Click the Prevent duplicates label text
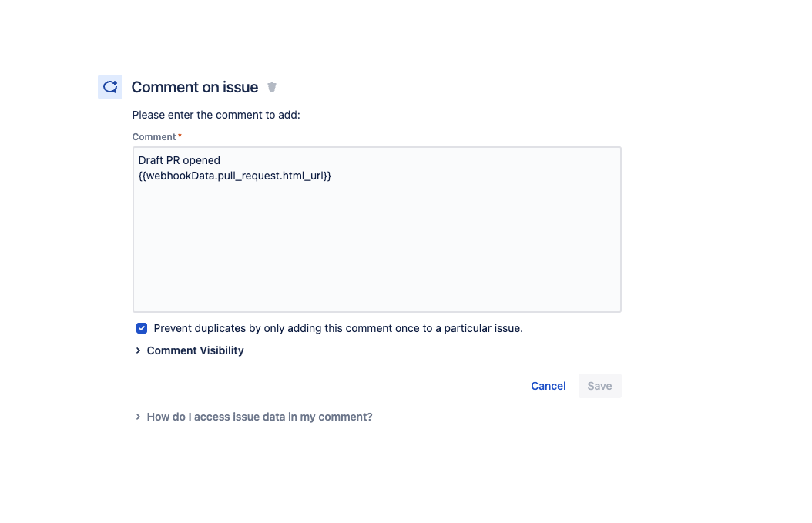 (338, 328)
